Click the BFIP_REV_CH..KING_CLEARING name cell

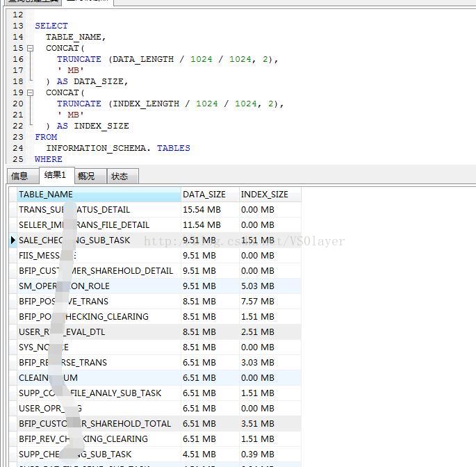pos(99,439)
